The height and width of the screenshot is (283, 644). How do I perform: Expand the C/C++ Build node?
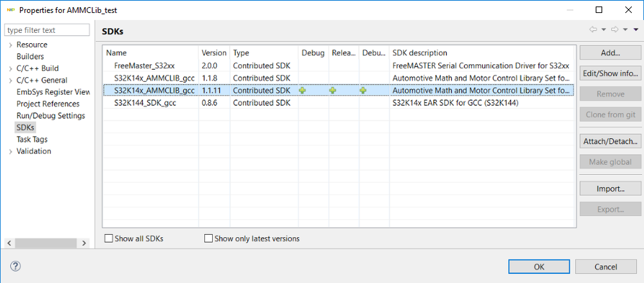[10, 68]
